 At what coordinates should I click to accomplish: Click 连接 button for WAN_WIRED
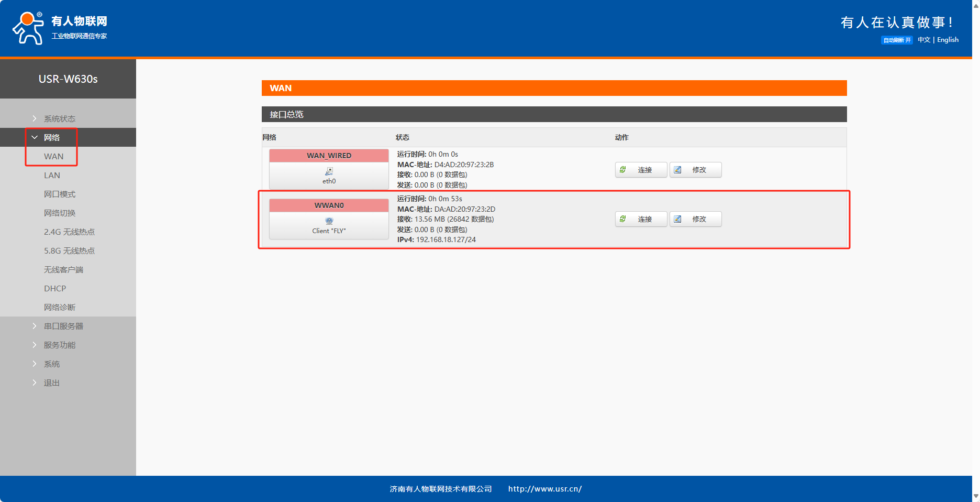641,170
